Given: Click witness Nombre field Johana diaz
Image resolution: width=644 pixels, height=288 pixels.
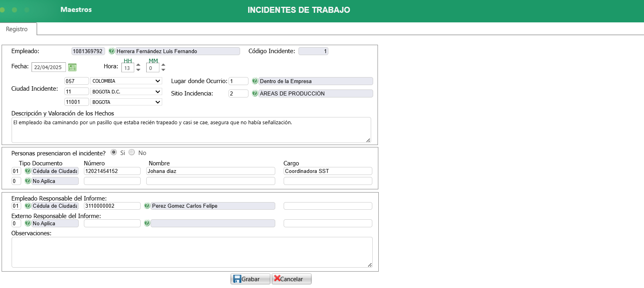Looking at the screenshot, I should pyautogui.click(x=211, y=171).
